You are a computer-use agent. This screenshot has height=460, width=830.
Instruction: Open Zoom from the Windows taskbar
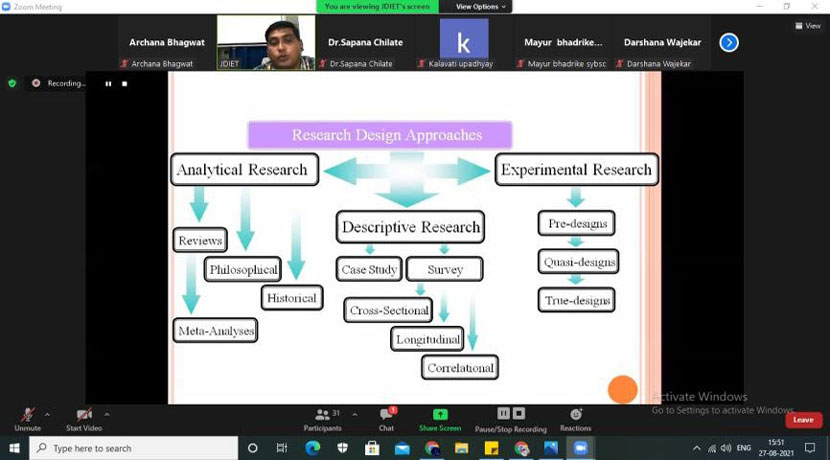[580, 448]
